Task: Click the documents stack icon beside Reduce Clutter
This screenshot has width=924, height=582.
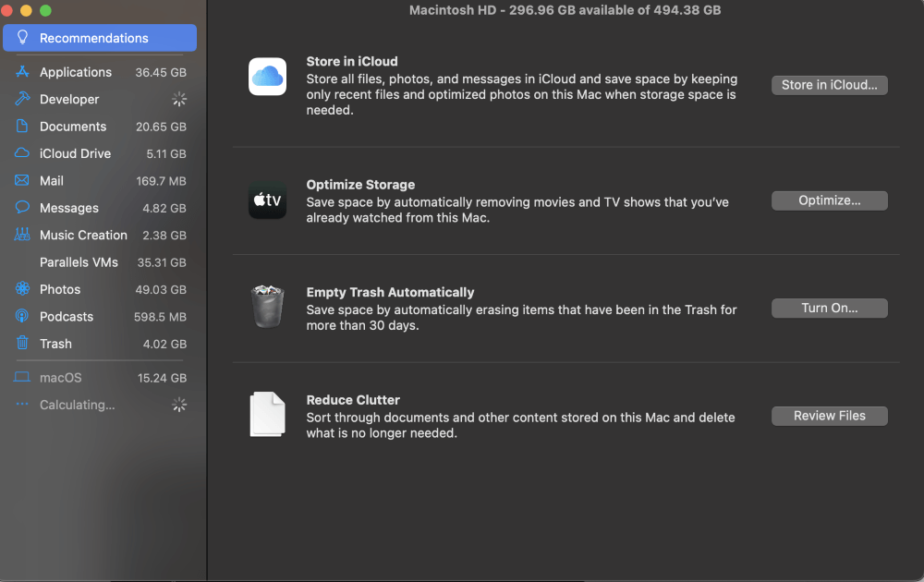Action: click(267, 414)
